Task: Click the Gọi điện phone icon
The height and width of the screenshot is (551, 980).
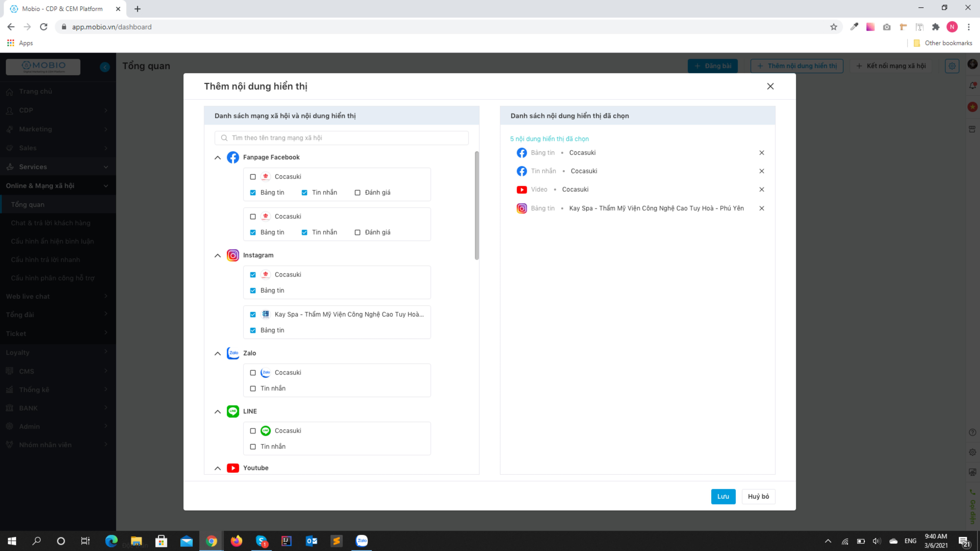Action: coord(972,492)
